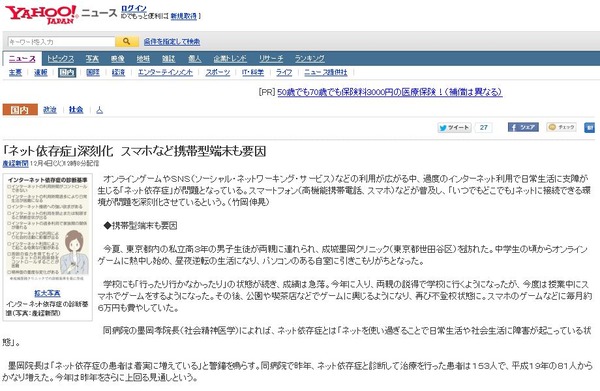Click the Yahoo! Japan logo
Image resolution: width=600 pixels, height=391 pixels.
(x=41, y=15)
